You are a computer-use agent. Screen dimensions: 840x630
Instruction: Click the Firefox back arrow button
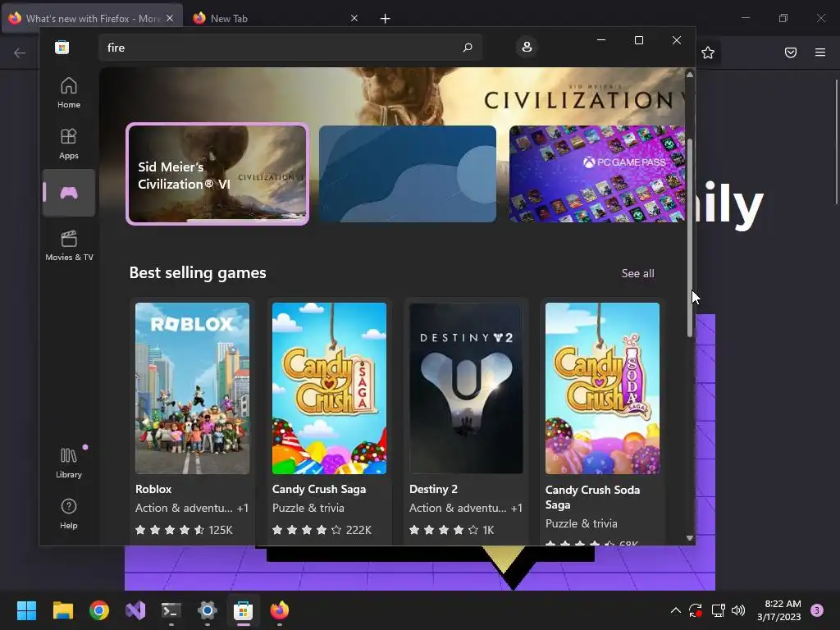click(x=20, y=52)
